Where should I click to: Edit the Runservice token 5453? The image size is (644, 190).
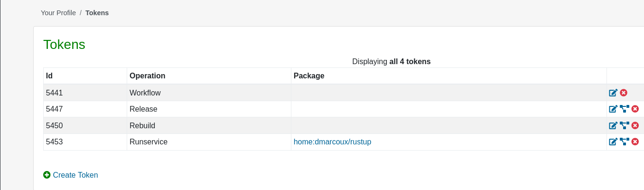coord(613,142)
